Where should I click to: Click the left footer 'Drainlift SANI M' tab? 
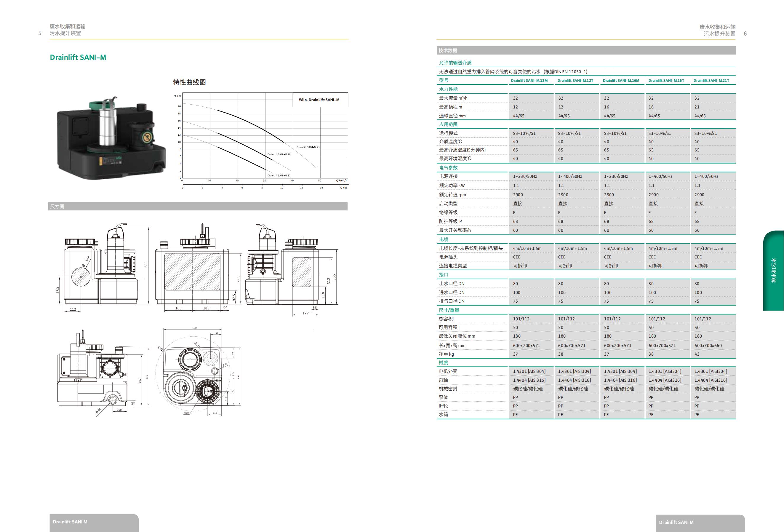pyautogui.click(x=94, y=523)
